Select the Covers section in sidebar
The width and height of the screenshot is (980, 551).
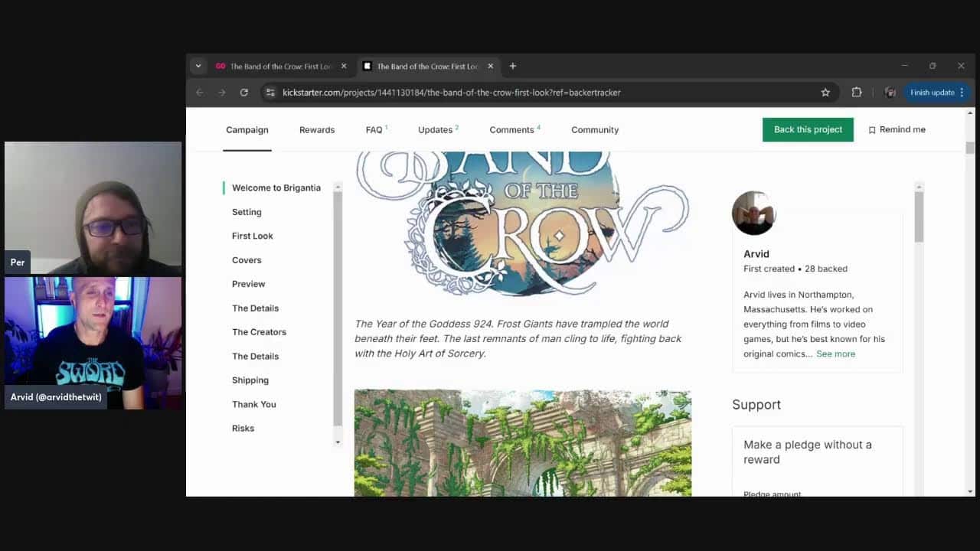pyautogui.click(x=247, y=260)
